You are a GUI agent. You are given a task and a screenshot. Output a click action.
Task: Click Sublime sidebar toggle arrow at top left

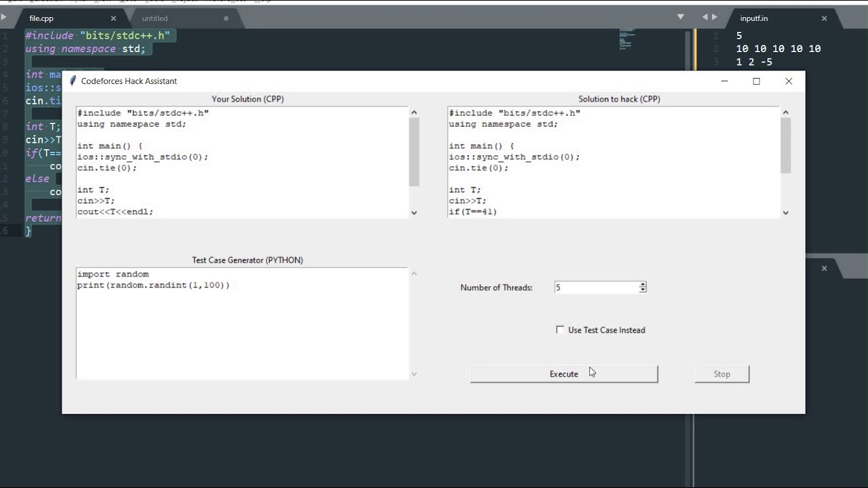(3, 17)
